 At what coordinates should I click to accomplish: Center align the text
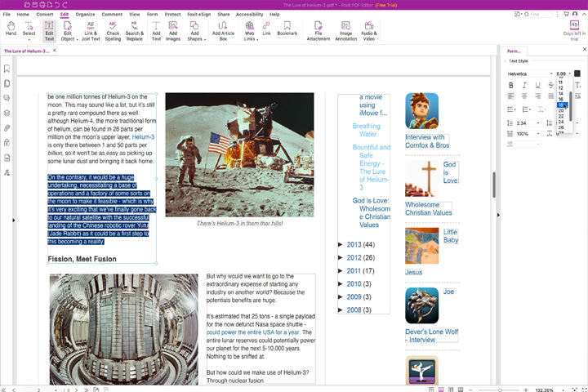point(524,96)
